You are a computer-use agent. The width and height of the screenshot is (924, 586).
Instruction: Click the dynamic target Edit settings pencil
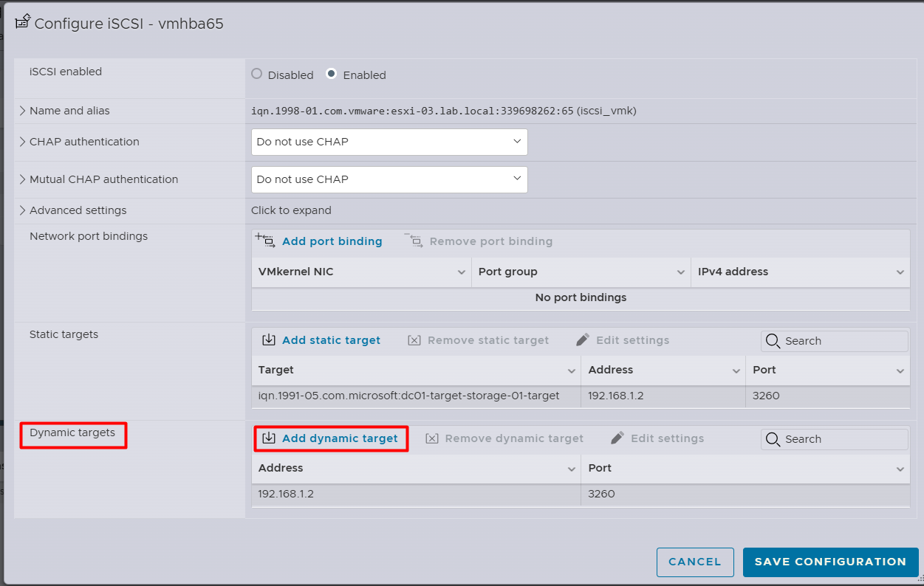point(617,438)
